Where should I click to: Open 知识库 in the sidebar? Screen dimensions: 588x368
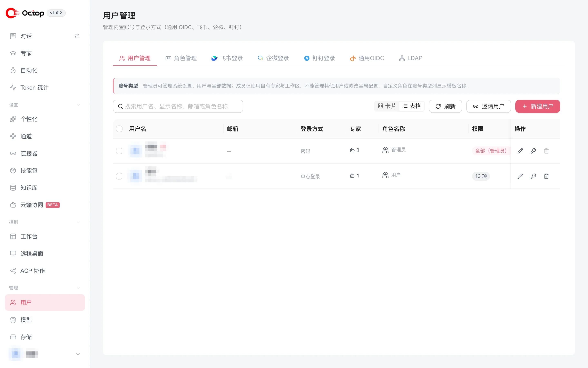pyautogui.click(x=45, y=188)
